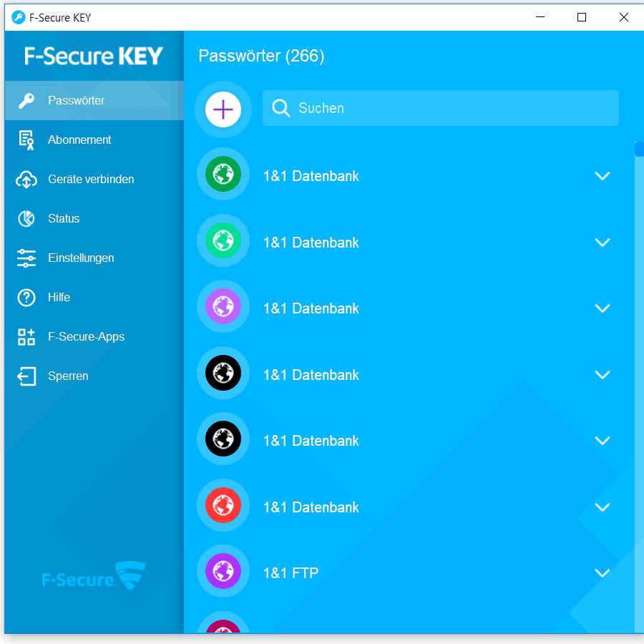Click the sliders icon beside Einstellungen

(x=26, y=258)
